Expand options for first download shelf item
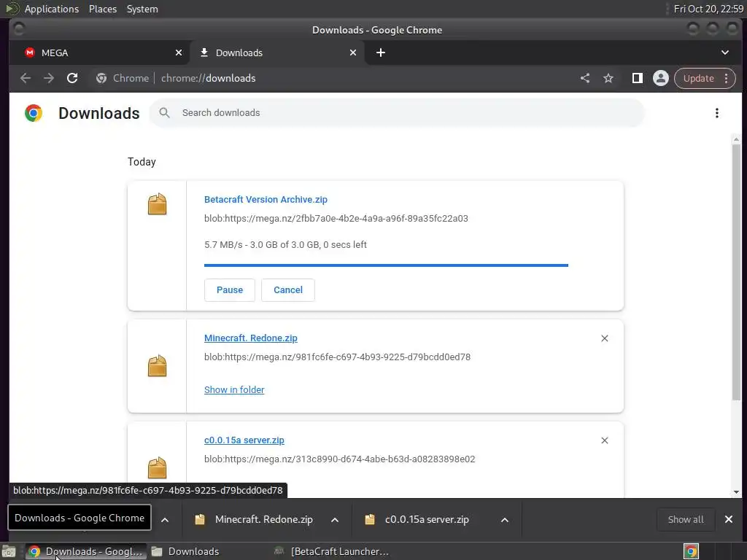This screenshot has height=560, width=747. tap(165, 520)
